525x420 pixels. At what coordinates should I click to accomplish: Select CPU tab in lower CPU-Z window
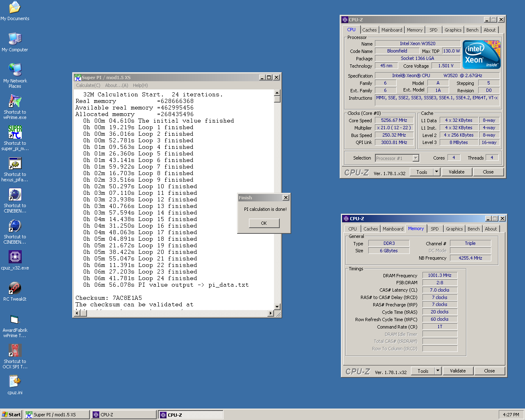click(x=352, y=229)
